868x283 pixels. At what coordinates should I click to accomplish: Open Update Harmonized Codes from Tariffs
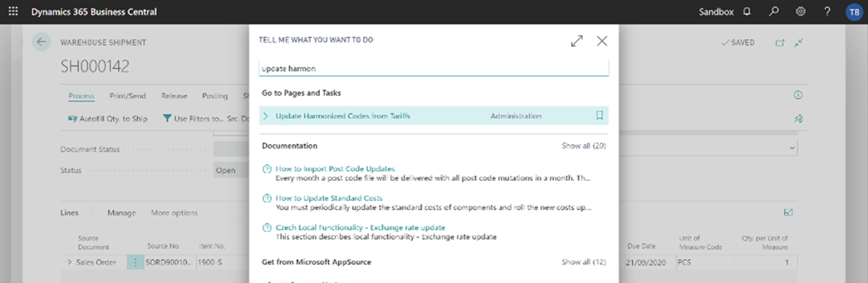coord(343,116)
